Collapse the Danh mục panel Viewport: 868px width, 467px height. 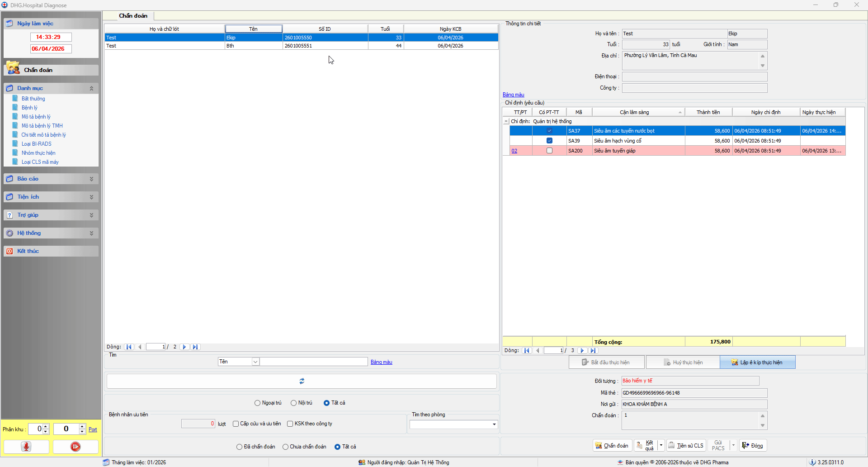pyautogui.click(x=91, y=88)
